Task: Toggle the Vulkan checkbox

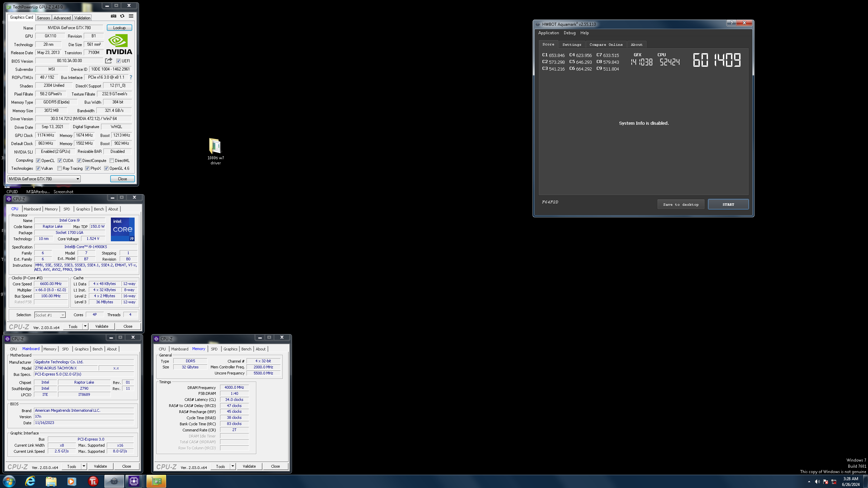Action: pyautogui.click(x=38, y=168)
